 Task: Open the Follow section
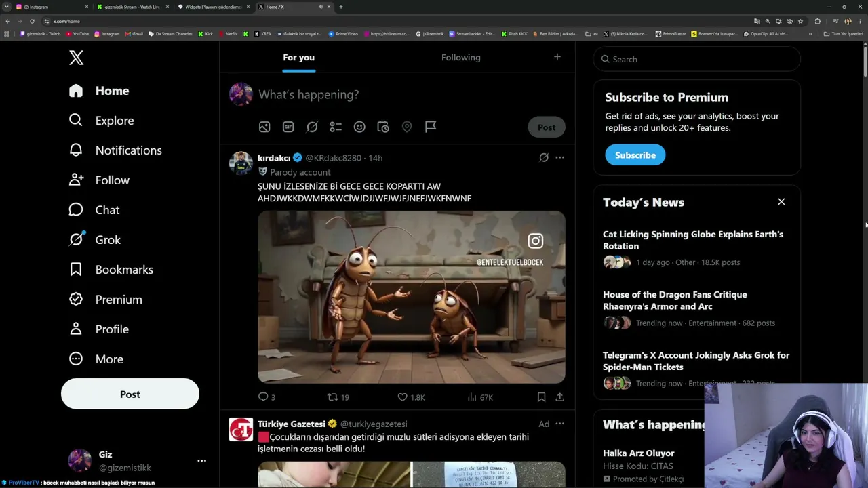(99, 180)
